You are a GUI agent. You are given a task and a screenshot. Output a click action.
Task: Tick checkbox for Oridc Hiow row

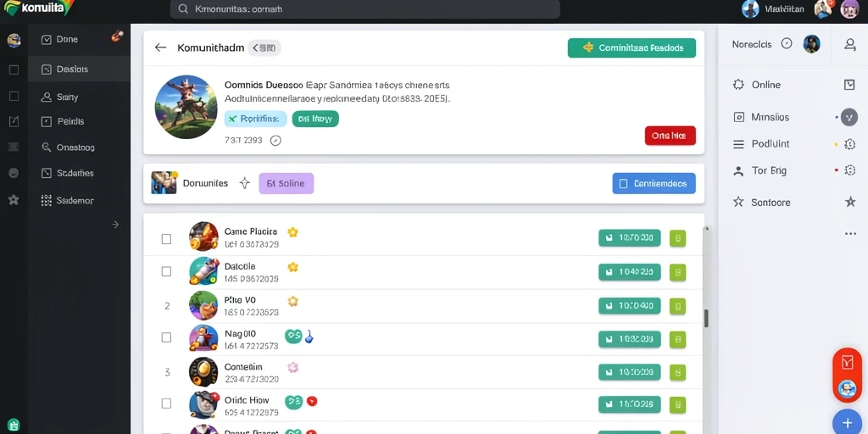point(166,403)
